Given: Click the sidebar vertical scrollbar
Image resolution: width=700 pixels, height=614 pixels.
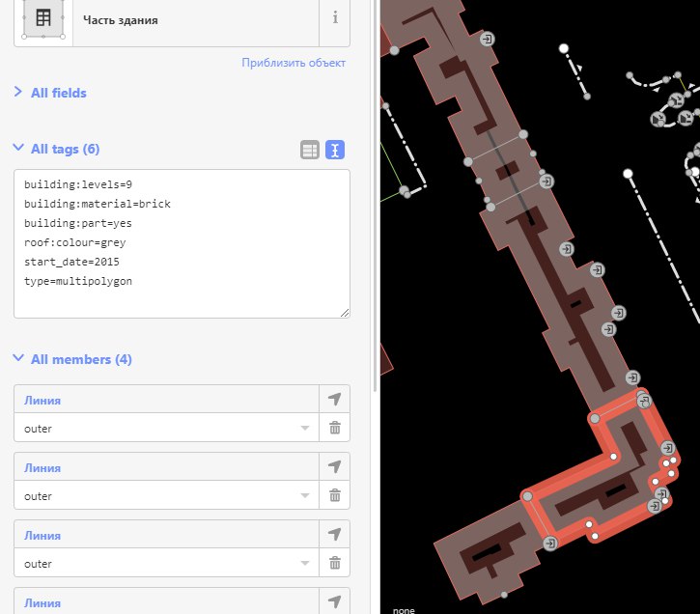Looking at the screenshot, I should [375, 196].
